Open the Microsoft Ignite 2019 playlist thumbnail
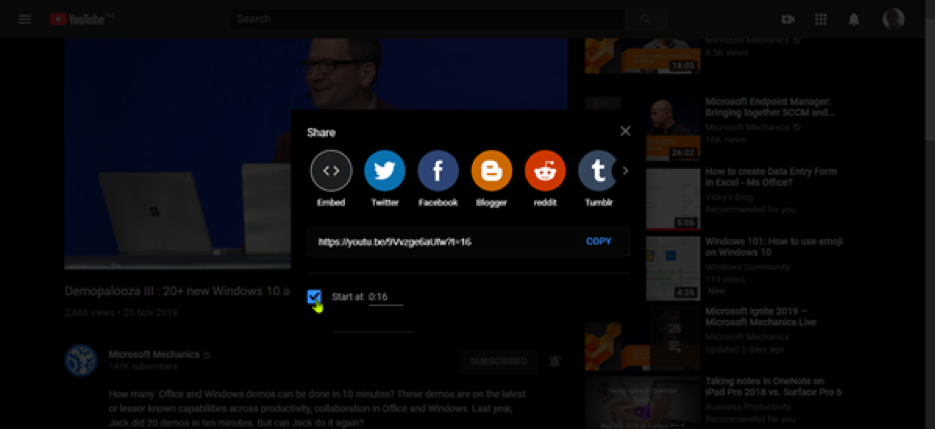This screenshot has width=935, height=429. click(x=642, y=338)
